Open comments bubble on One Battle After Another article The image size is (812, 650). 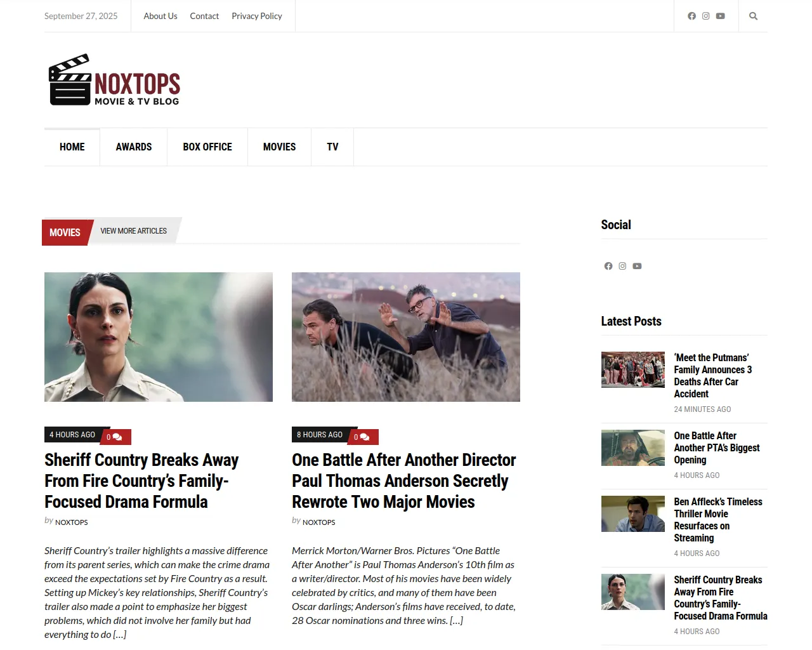tap(362, 437)
